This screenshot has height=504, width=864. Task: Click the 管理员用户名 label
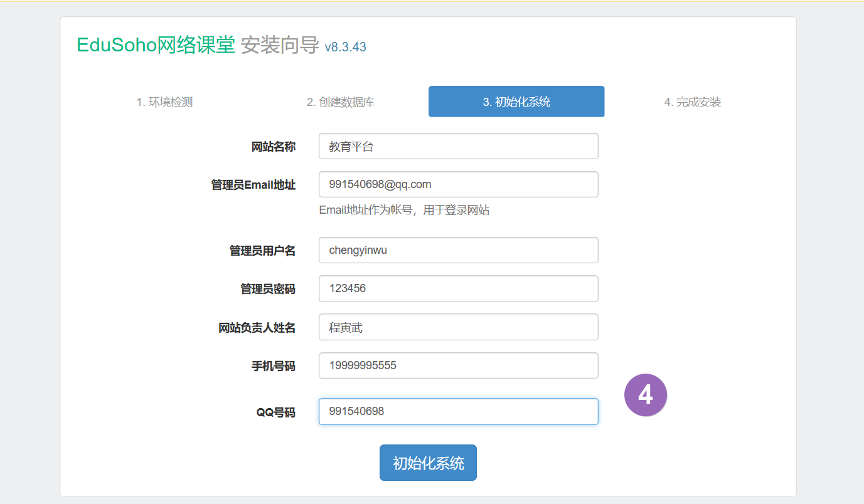(262, 251)
